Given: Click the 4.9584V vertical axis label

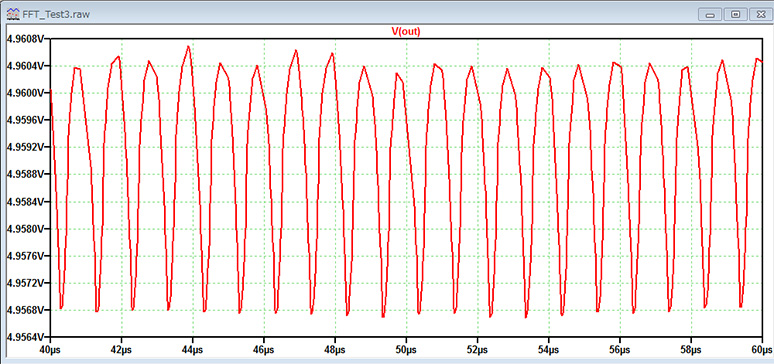Looking at the screenshot, I should coord(24,202).
